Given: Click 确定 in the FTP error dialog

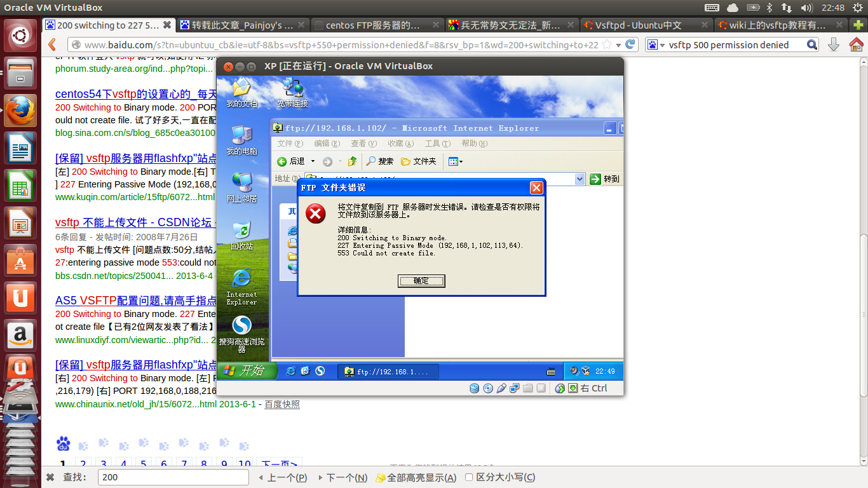Looking at the screenshot, I should point(421,281).
